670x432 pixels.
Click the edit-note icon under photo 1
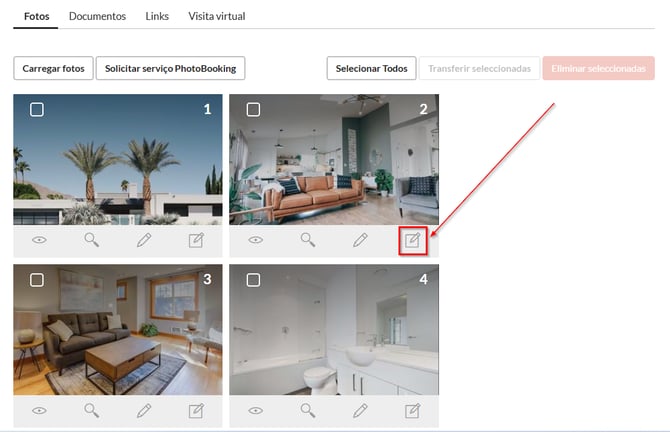click(x=196, y=240)
